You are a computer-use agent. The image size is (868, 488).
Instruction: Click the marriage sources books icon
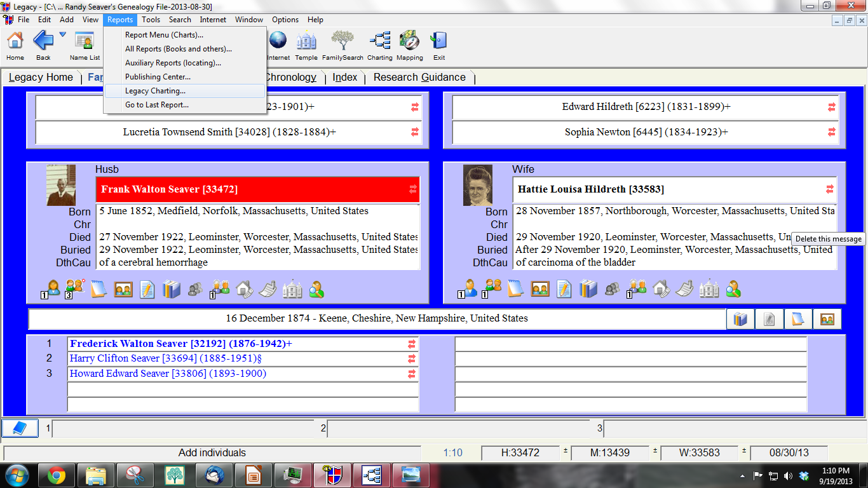tap(740, 319)
